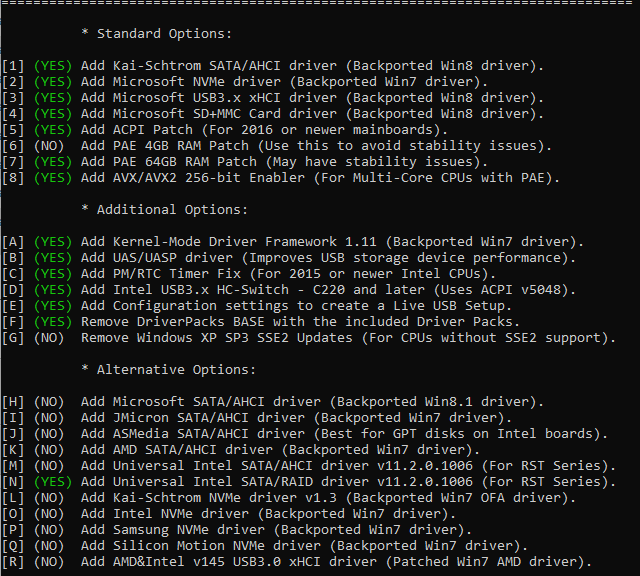The width and height of the screenshot is (640, 576).
Task: Toggle the (YES) status for Microsoft NVMe driver
Action: pos(52,82)
